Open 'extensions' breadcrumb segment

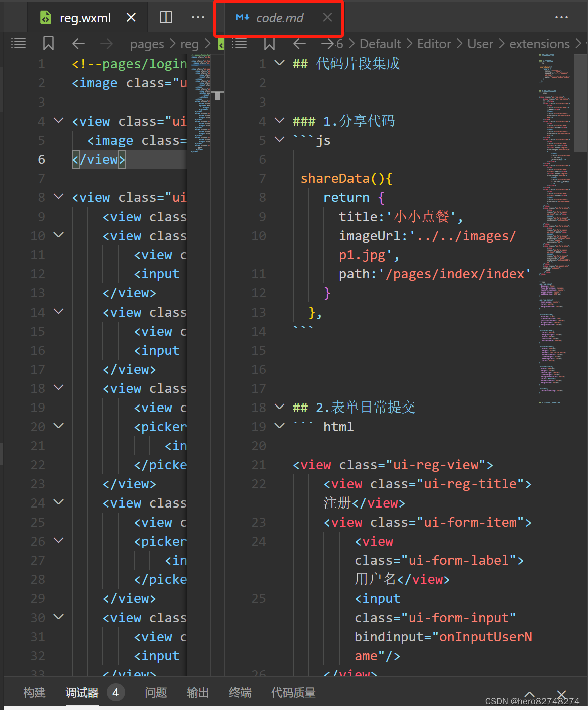[539, 44]
